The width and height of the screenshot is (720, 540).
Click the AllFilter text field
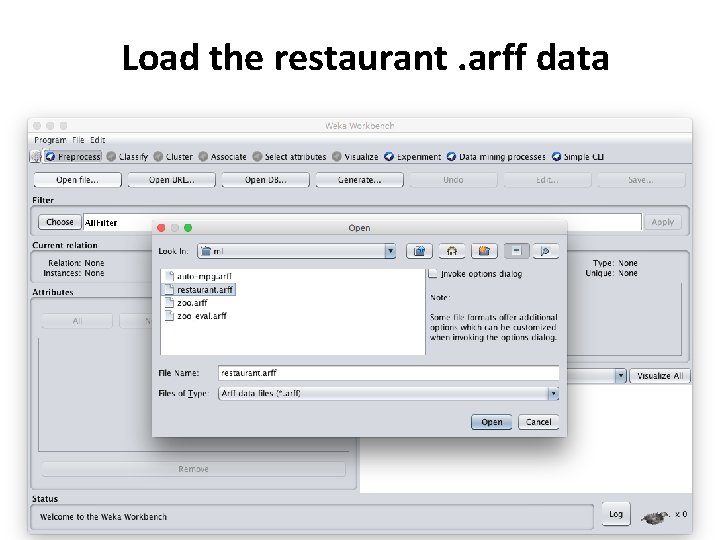(363, 223)
